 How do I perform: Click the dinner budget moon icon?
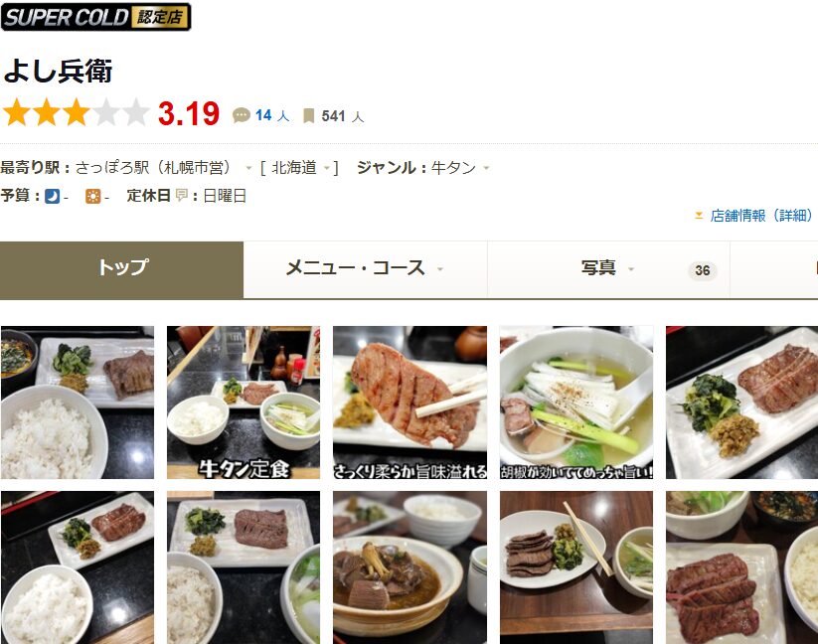point(52,196)
